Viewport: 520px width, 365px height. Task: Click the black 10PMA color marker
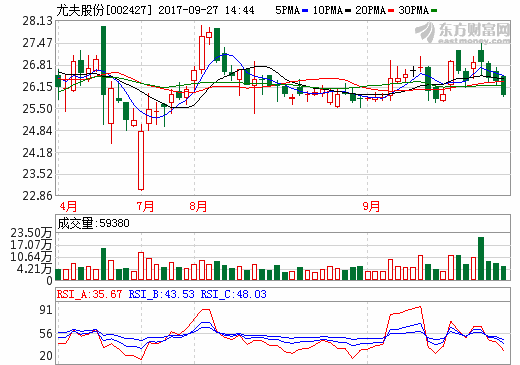tap(348, 11)
